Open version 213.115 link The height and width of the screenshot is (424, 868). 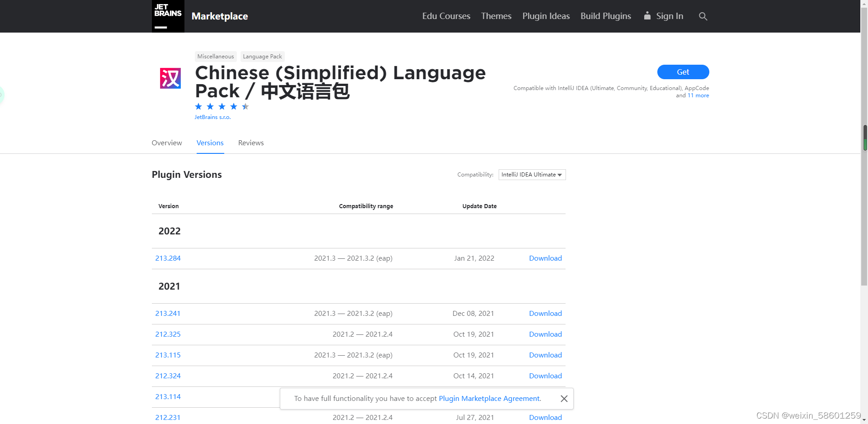pos(168,355)
